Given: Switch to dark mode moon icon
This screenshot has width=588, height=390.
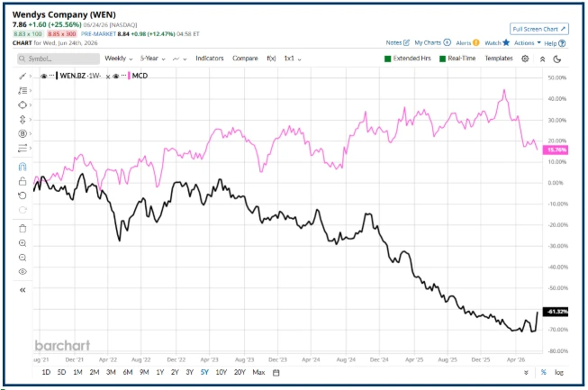Looking at the screenshot, I should tap(557, 59).
